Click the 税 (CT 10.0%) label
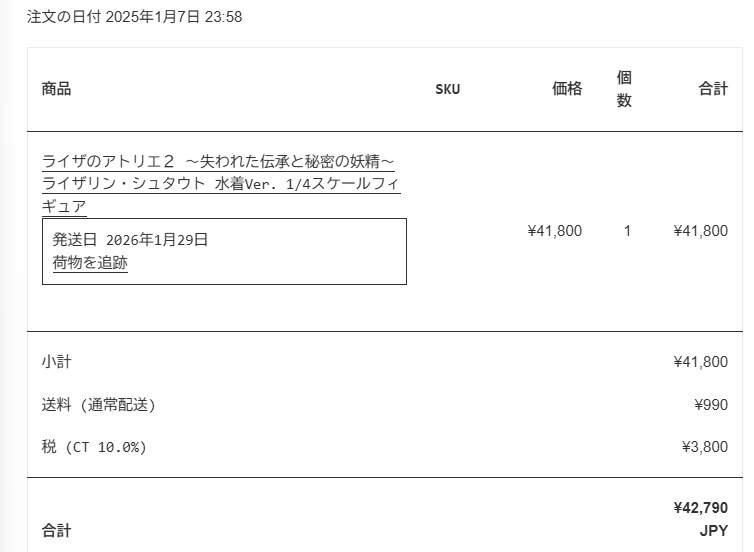This screenshot has width=754, height=552. tap(94, 447)
